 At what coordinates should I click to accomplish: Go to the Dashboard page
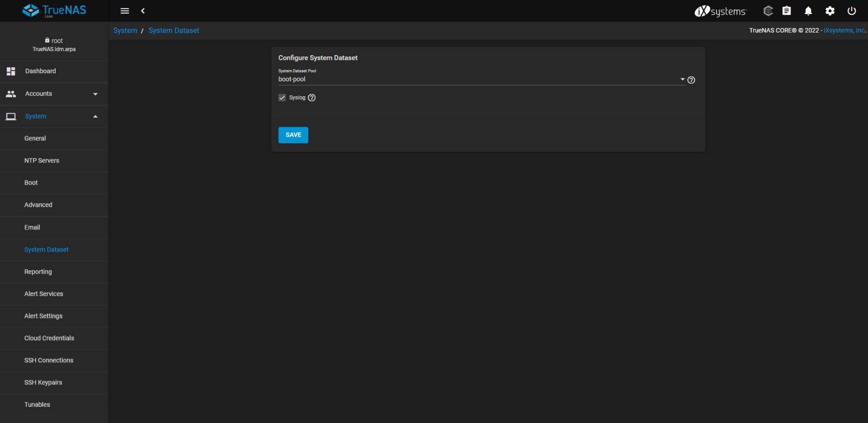[x=41, y=71]
